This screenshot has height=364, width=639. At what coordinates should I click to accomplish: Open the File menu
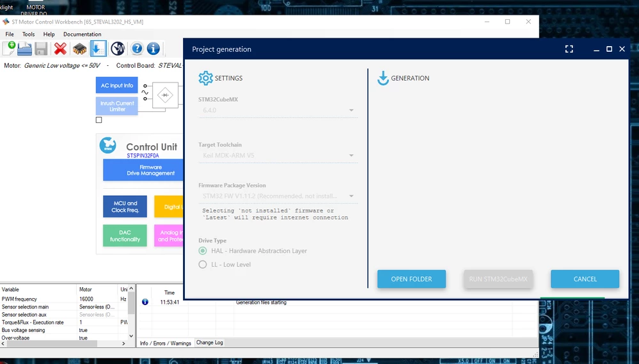tap(10, 35)
